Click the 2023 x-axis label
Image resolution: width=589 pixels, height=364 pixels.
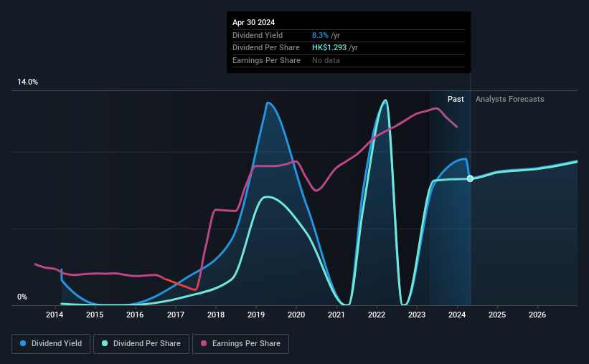click(417, 315)
